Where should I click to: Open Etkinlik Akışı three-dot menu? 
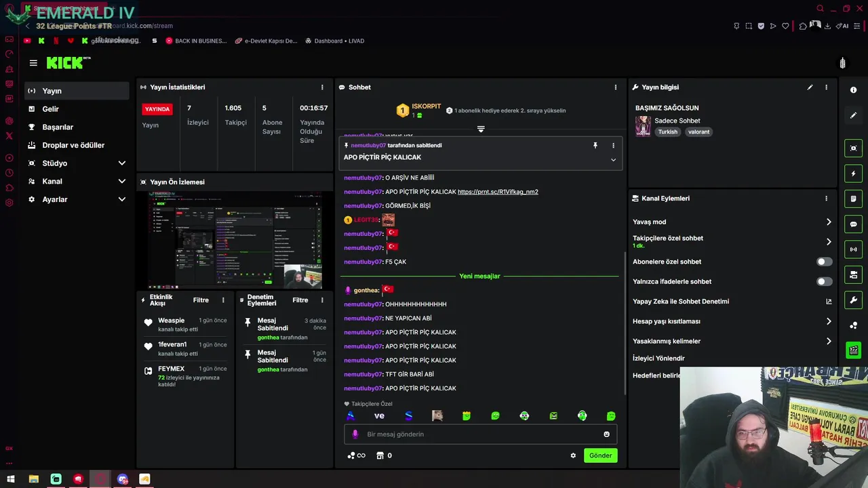click(223, 300)
